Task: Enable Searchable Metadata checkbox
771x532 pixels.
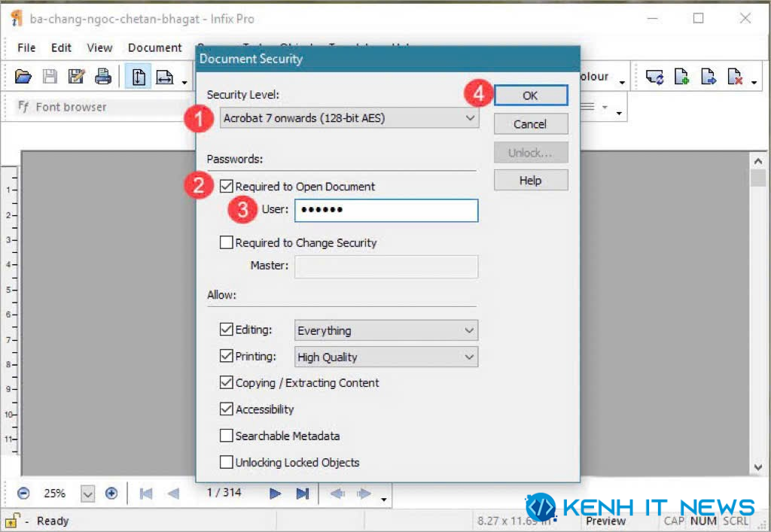Action: [x=226, y=435]
